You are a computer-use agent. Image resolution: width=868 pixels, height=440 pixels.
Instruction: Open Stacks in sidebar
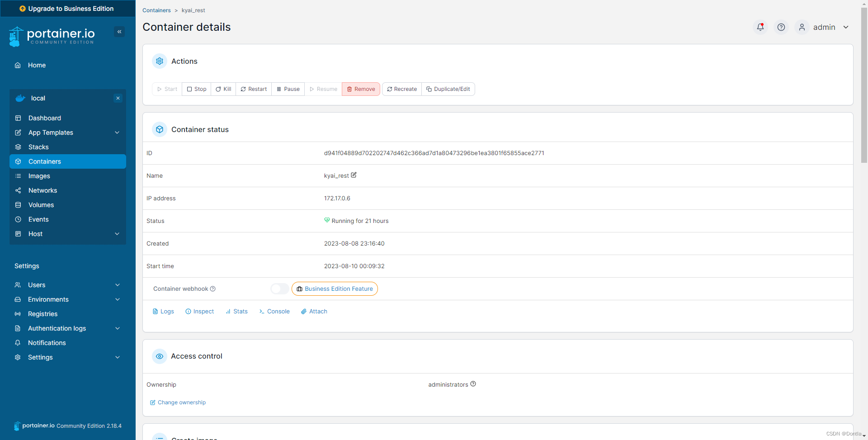coord(68,147)
